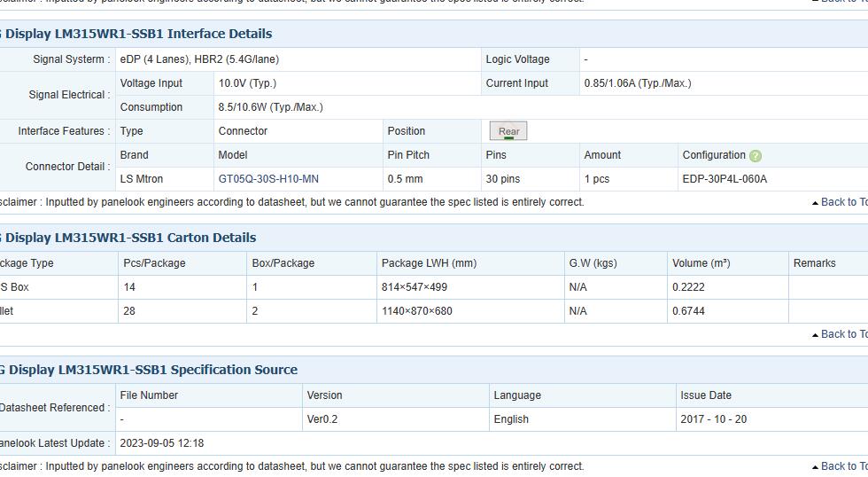Click the Carton Details section heading
Screen dimensions: 868x477
(x=128, y=238)
